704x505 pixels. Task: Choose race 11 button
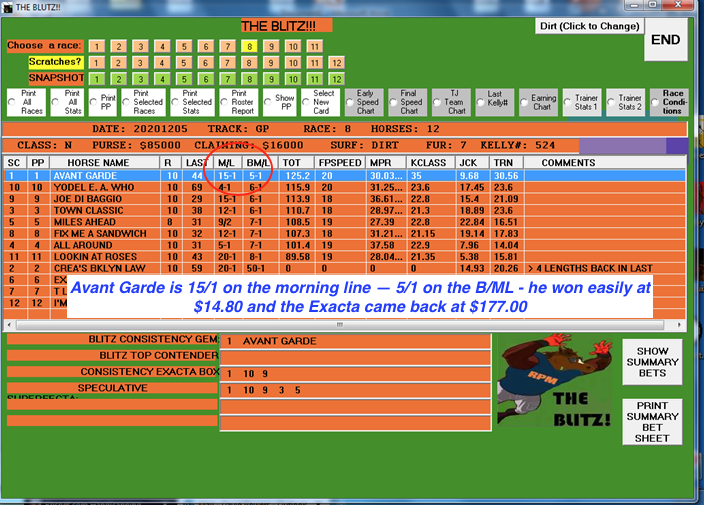coord(315,46)
